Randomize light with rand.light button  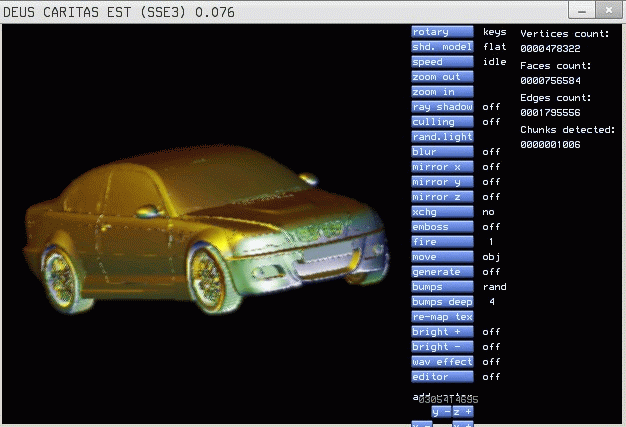click(442, 137)
